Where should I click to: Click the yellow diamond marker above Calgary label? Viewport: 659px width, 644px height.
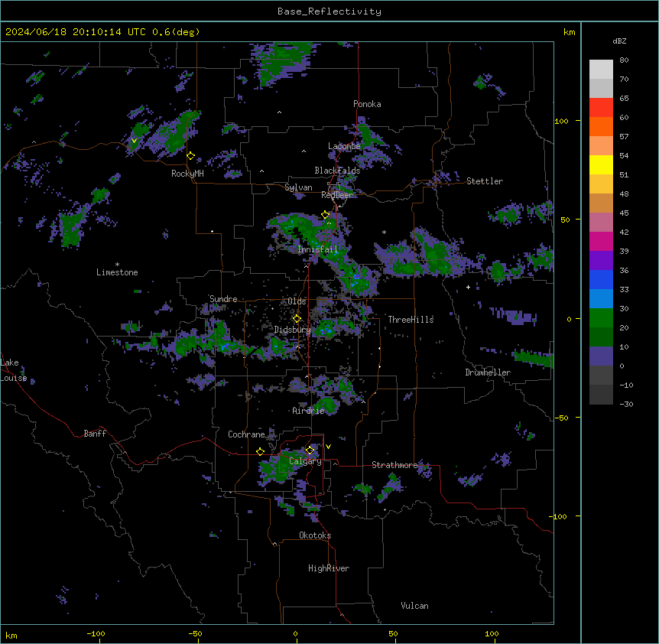pos(310,450)
